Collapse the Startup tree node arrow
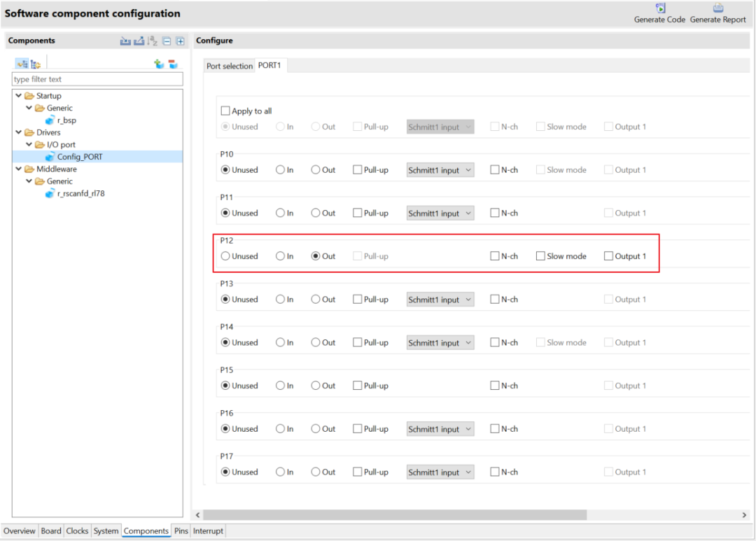Image resolution: width=756 pixels, height=541 pixels. tap(18, 95)
